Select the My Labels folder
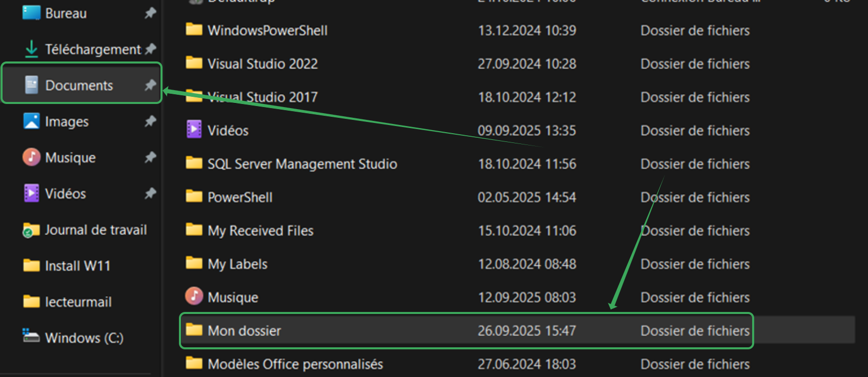The image size is (868, 377). [x=518, y=264]
